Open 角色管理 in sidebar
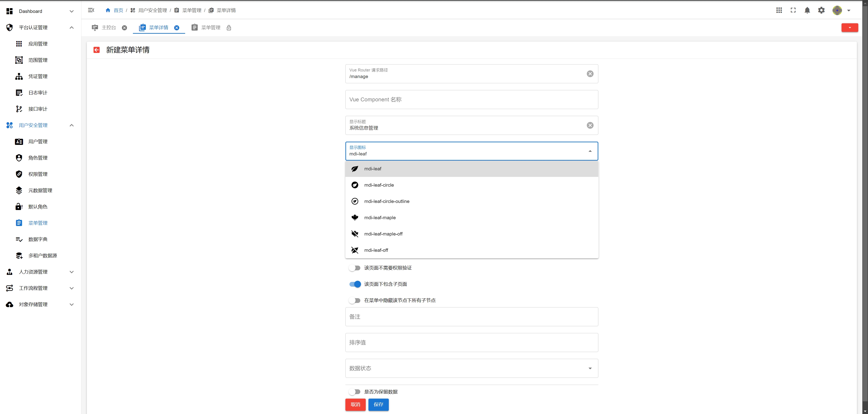This screenshot has height=414, width=868. pyautogui.click(x=38, y=158)
